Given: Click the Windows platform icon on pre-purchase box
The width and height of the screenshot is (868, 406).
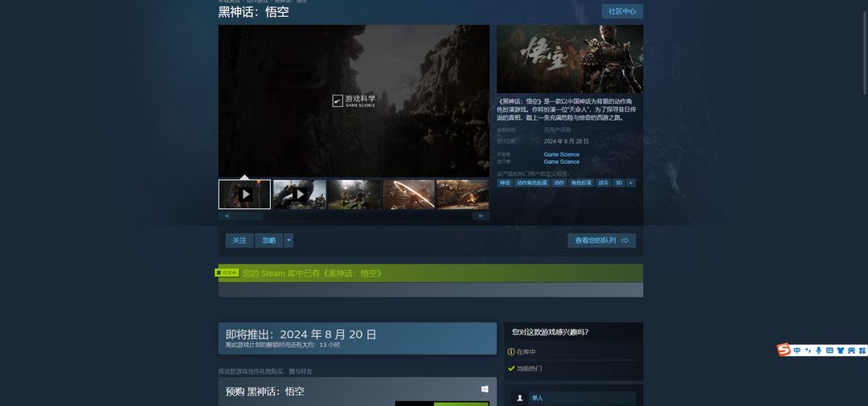Looking at the screenshot, I should 485,389.
